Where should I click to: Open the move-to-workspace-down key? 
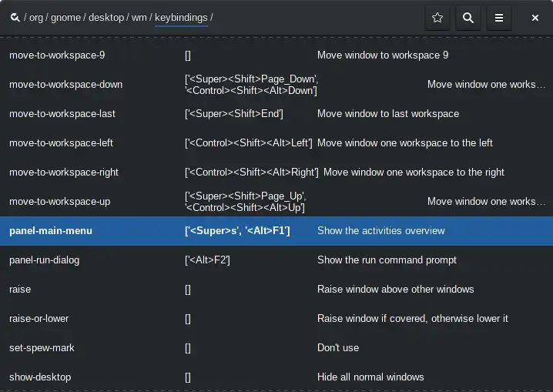[276, 85]
